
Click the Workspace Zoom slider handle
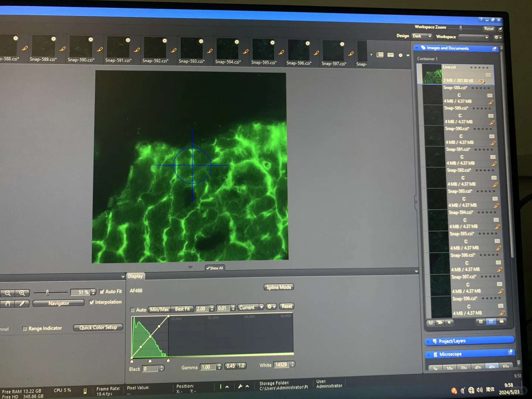(461, 28)
